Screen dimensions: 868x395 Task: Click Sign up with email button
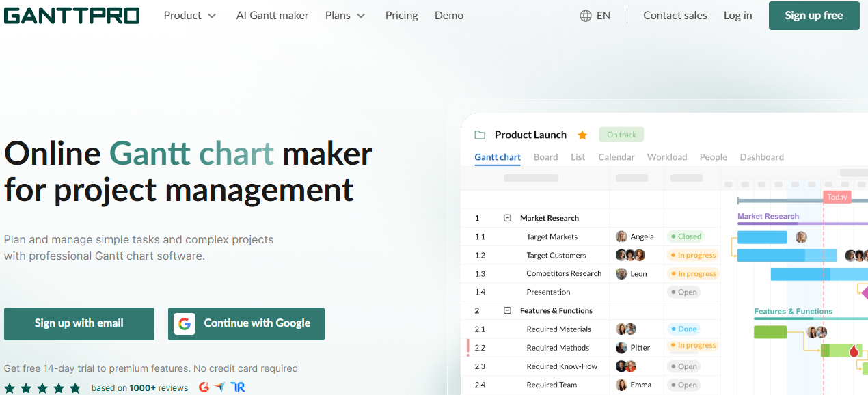(79, 323)
